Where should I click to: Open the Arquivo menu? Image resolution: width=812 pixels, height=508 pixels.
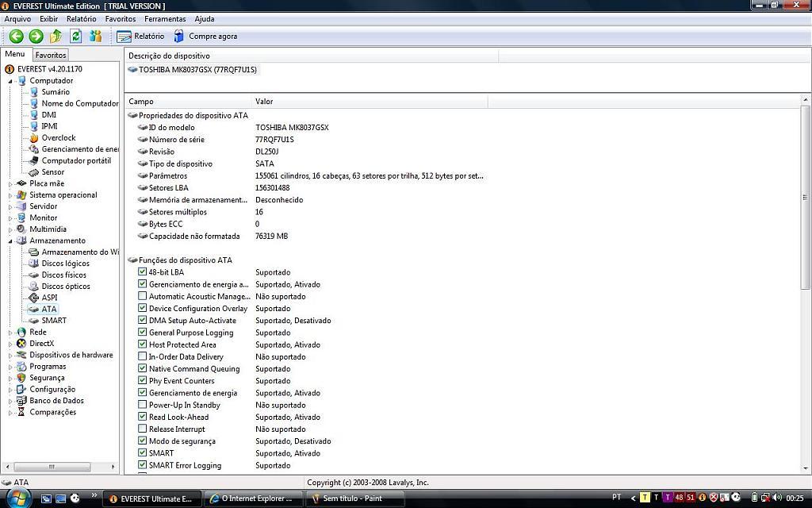(17, 19)
